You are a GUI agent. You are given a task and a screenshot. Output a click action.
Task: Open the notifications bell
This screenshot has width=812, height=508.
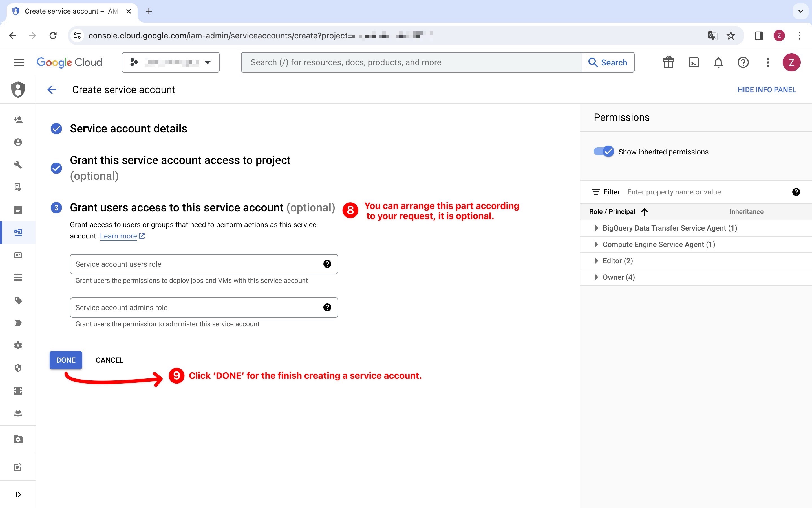pos(718,62)
